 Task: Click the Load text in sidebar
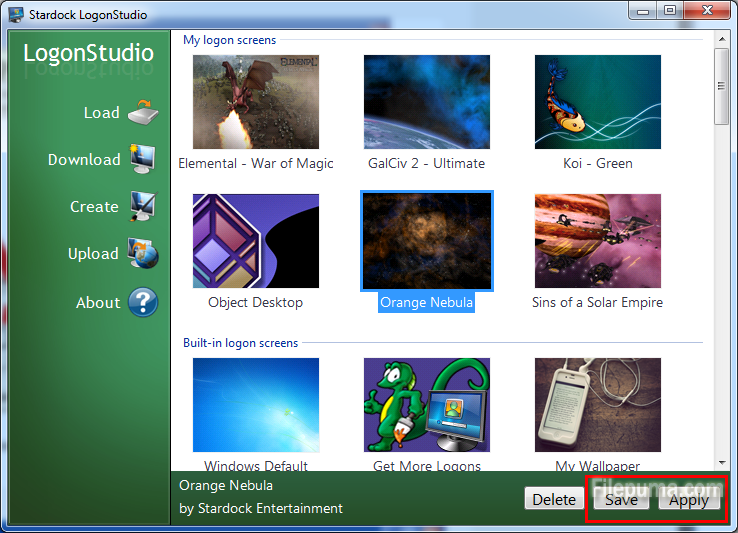point(101,113)
